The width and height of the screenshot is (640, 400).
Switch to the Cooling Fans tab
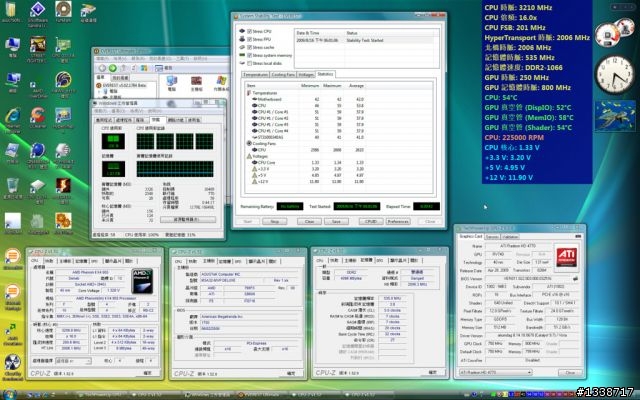coord(283,74)
